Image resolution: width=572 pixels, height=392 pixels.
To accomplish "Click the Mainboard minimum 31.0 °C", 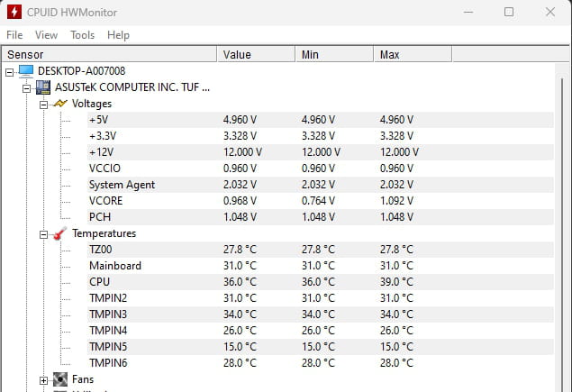I will click(x=319, y=266).
